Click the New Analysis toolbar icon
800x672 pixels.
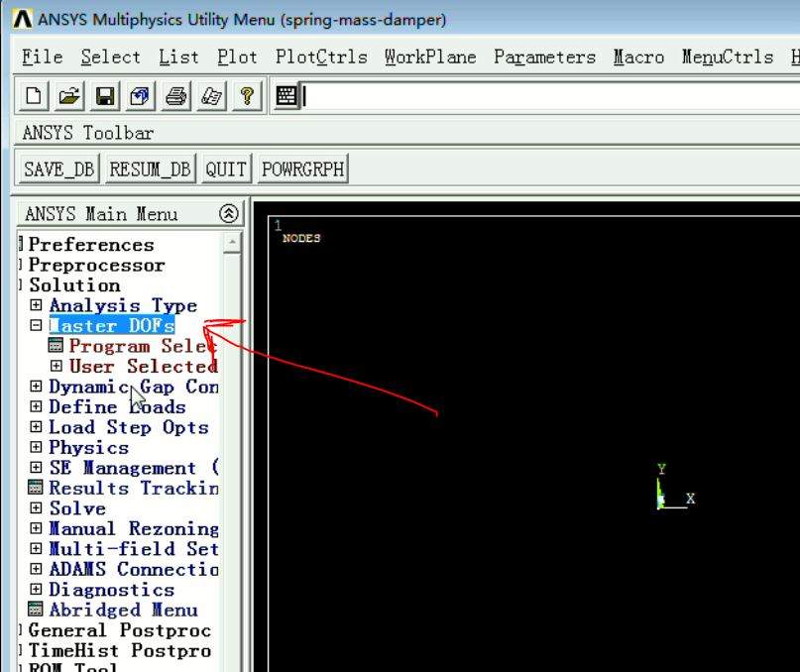pos(34,96)
